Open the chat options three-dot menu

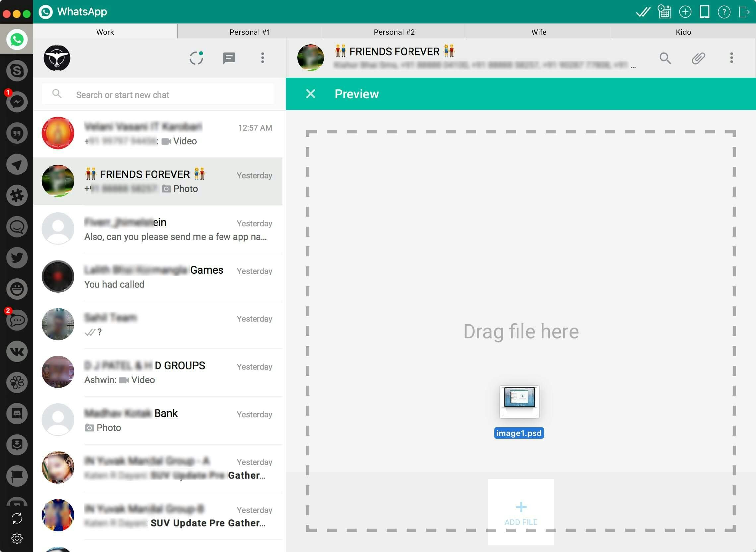tap(731, 58)
